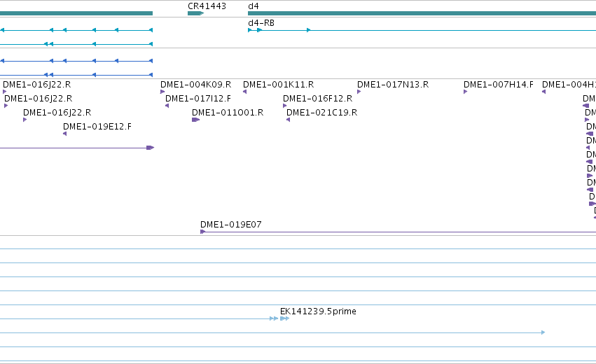Click the partially visible DME1-004H1 label
Image resolution: width=596 pixels, height=364 pixels.
pos(569,85)
